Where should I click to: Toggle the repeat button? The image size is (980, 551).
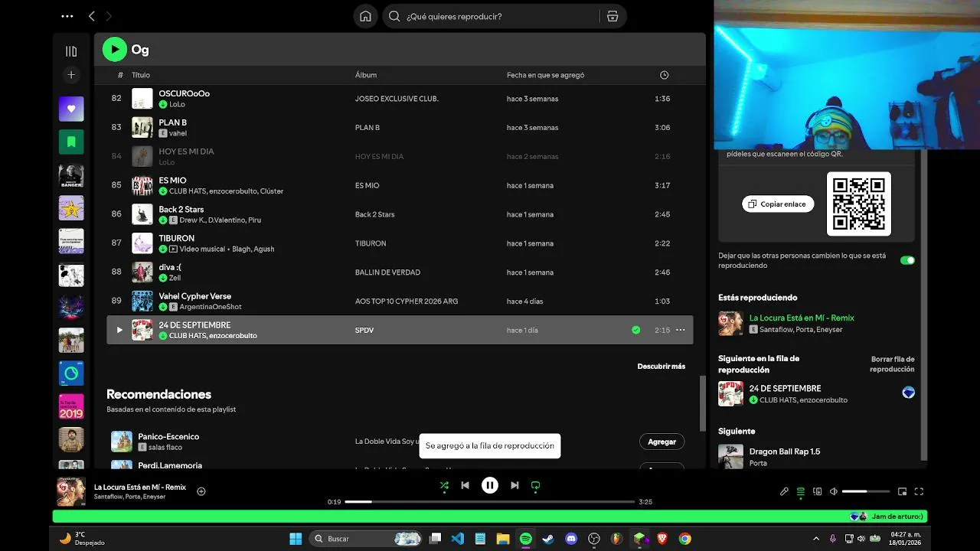pos(535,485)
